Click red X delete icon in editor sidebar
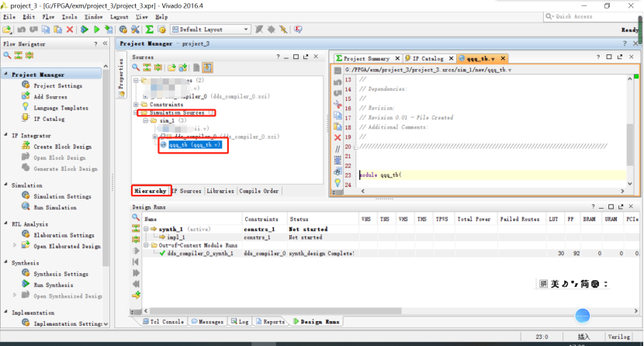Screen dimensions: 644x346 (338, 137)
